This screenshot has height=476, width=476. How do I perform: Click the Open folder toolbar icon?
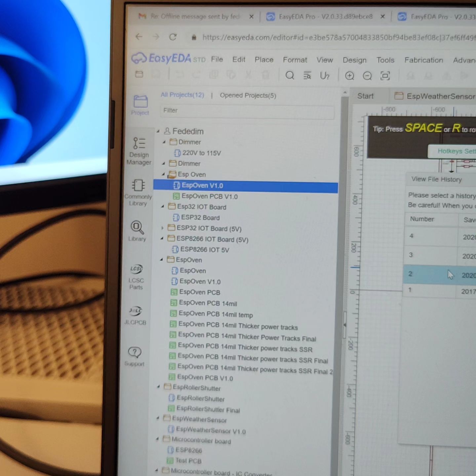click(x=139, y=74)
